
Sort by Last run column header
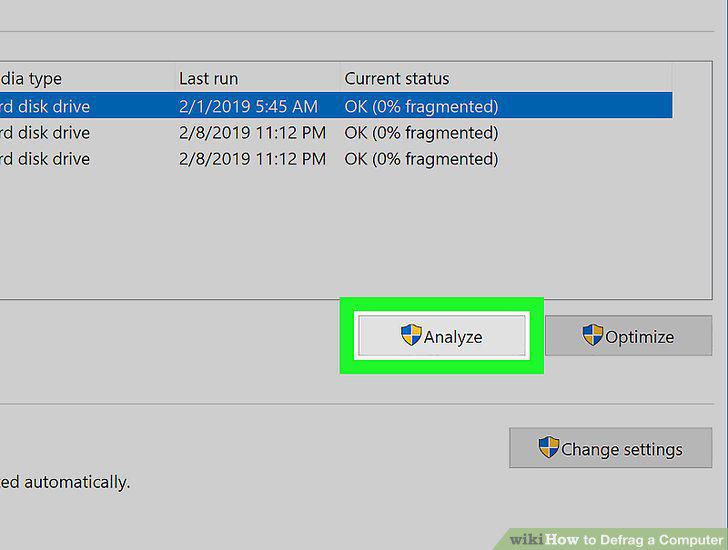[257, 78]
